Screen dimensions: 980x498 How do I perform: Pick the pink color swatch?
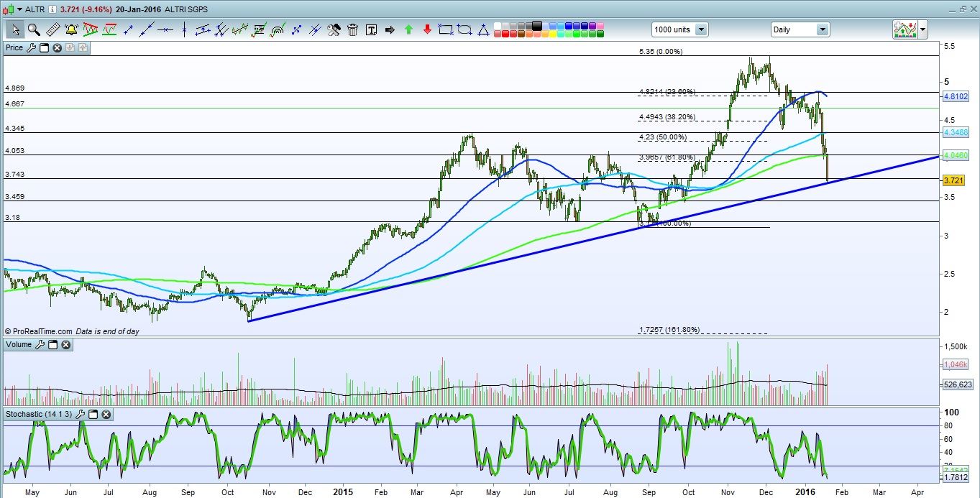click(600, 26)
